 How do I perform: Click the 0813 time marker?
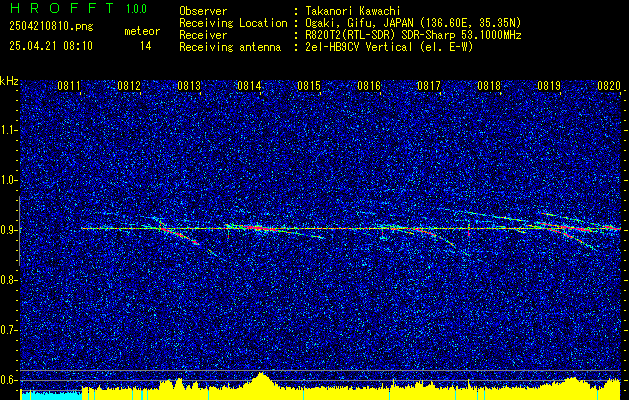tap(189, 86)
